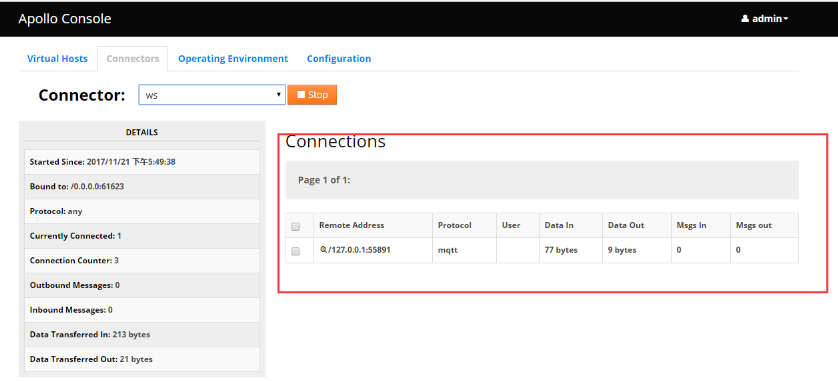Image resolution: width=838 pixels, height=381 pixels.
Task: Click the Connections heading
Action: (x=336, y=142)
